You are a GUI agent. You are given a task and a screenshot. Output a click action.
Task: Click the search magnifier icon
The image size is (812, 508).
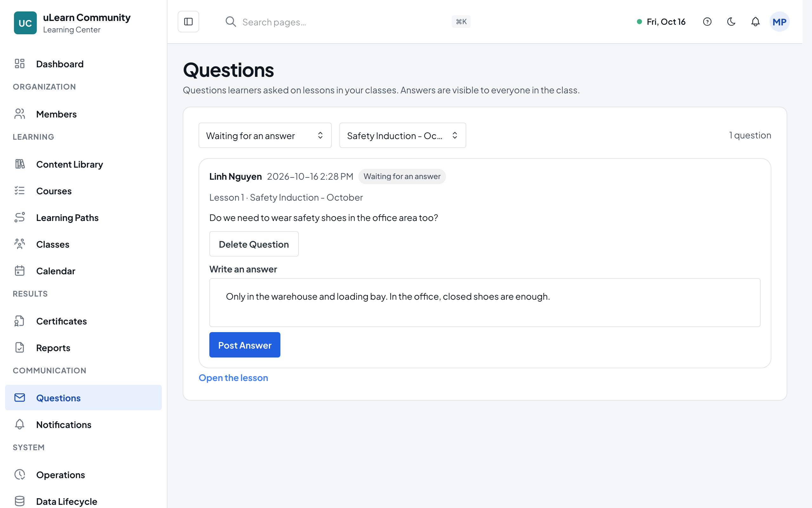[x=231, y=22]
